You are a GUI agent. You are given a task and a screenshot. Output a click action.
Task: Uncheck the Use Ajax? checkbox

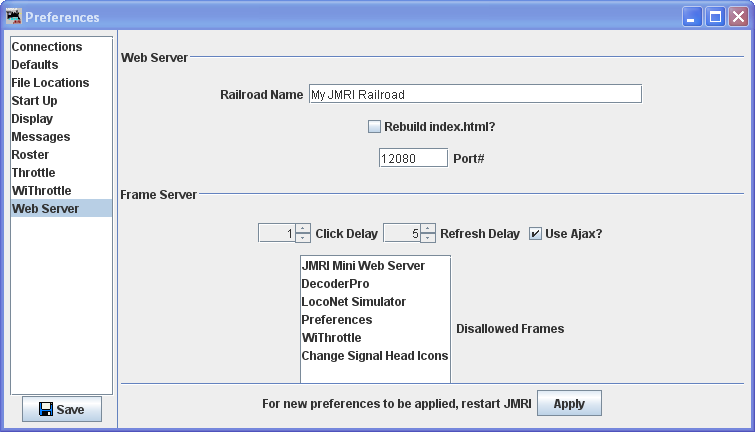coord(535,234)
